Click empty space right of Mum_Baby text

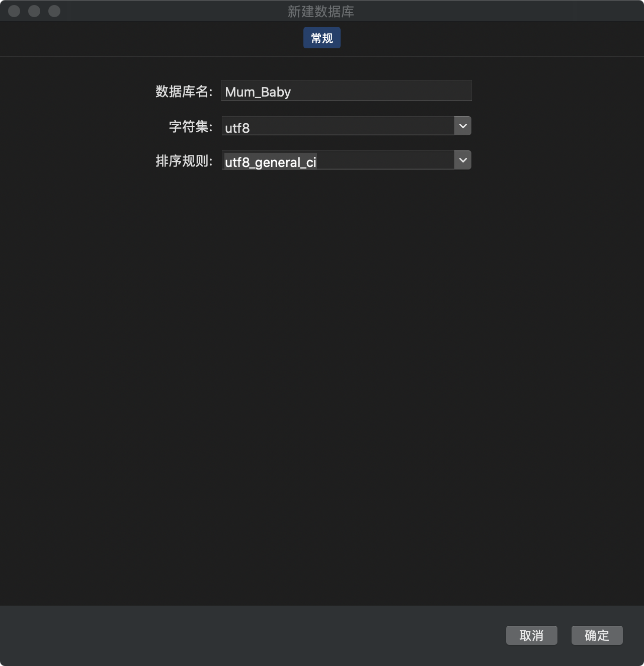tap(382, 92)
